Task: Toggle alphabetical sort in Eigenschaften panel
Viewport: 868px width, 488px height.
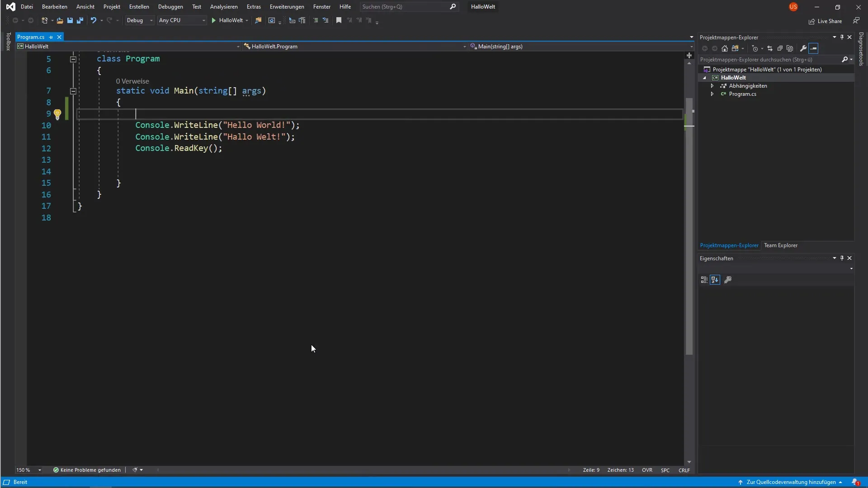Action: click(x=715, y=280)
